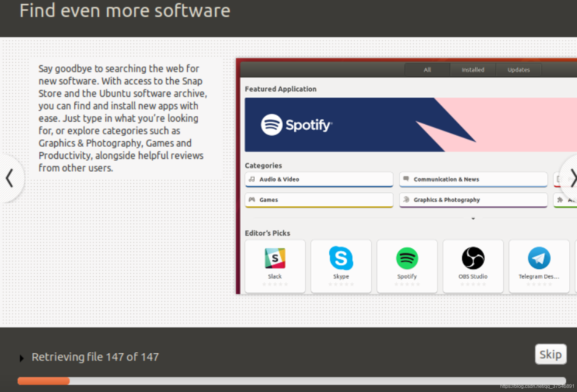Click the installation progress bar
The height and width of the screenshot is (392, 577).
292,381
